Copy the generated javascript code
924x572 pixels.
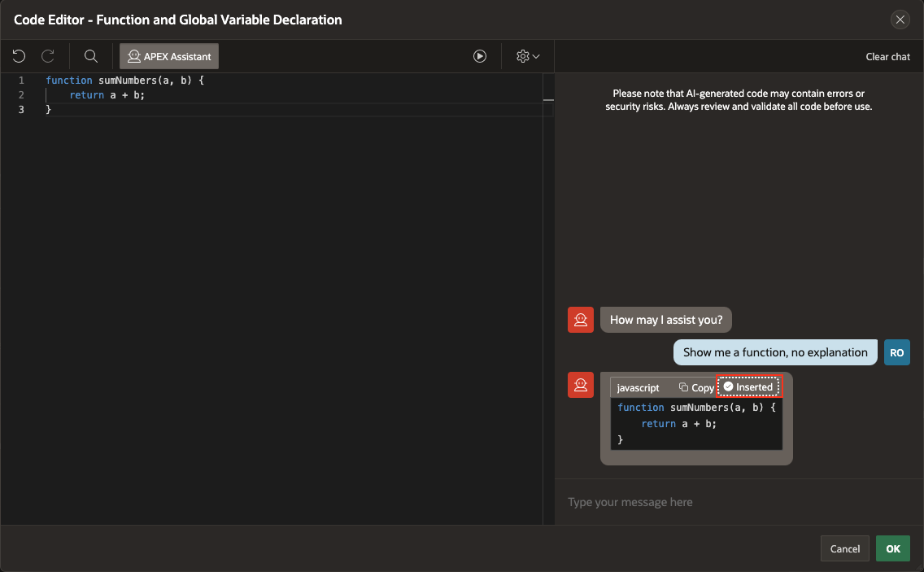696,388
